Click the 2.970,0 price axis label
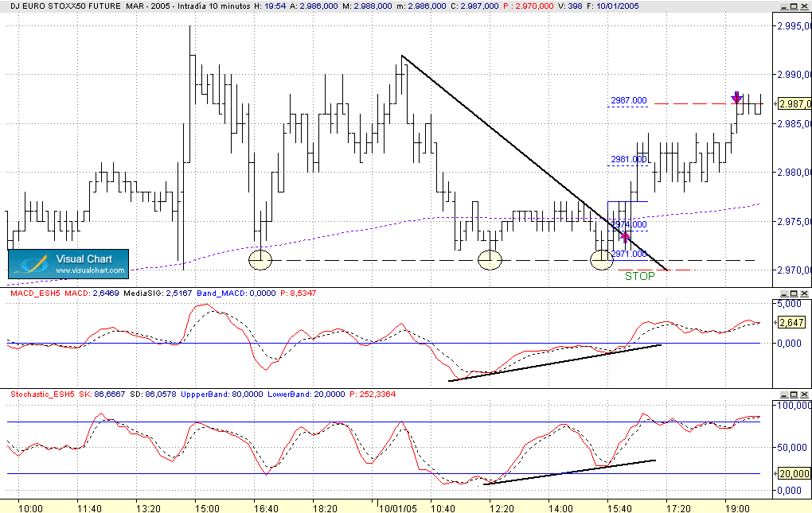This screenshot has height=513, width=812. tap(794, 270)
